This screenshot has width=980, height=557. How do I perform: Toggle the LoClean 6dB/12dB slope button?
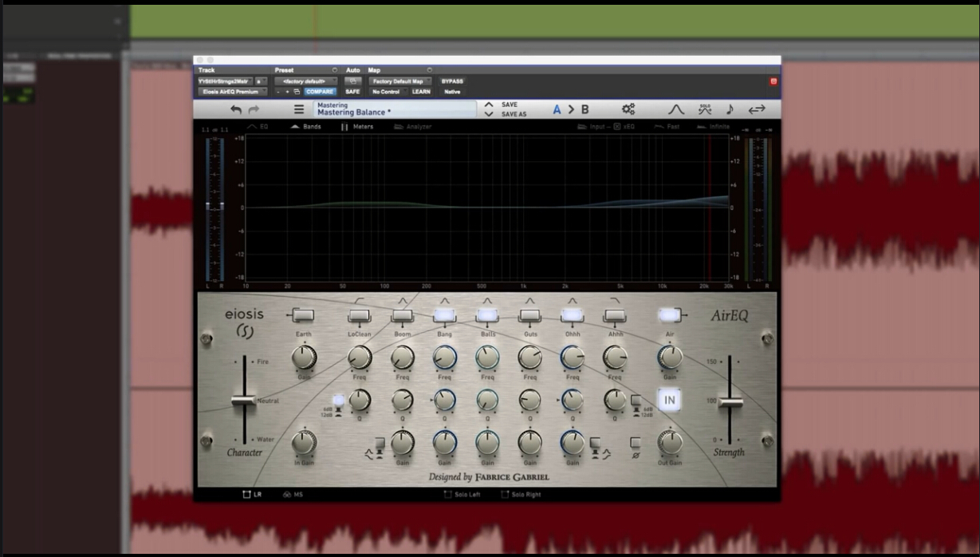340,401
